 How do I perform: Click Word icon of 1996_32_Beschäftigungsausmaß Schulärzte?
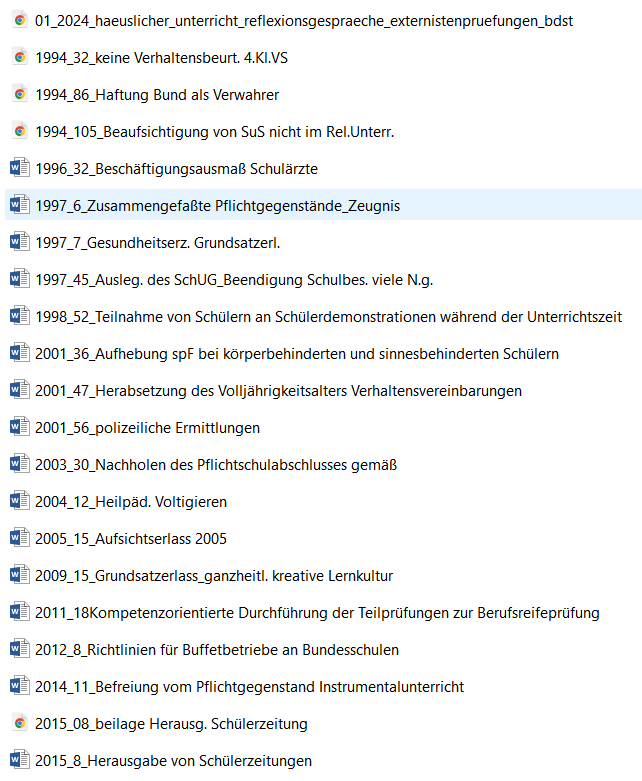click(19, 168)
